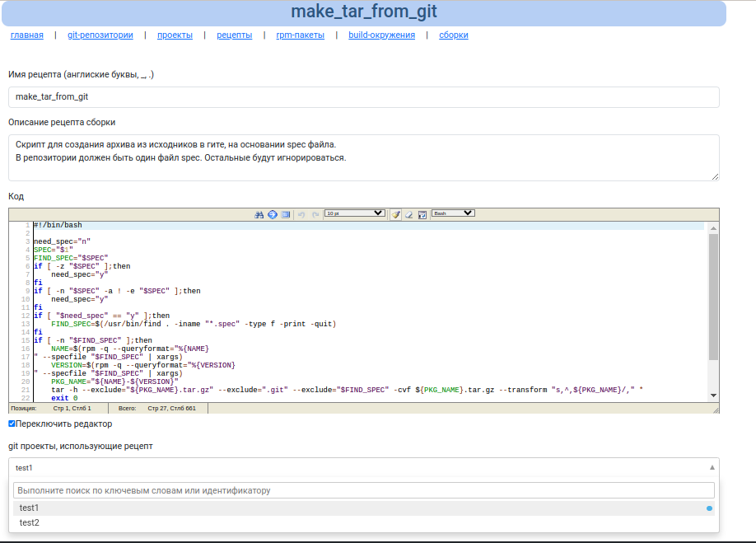This screenshot has height=543, width=756.
Task: Go to the git-репозитории page
Action: 100,35
